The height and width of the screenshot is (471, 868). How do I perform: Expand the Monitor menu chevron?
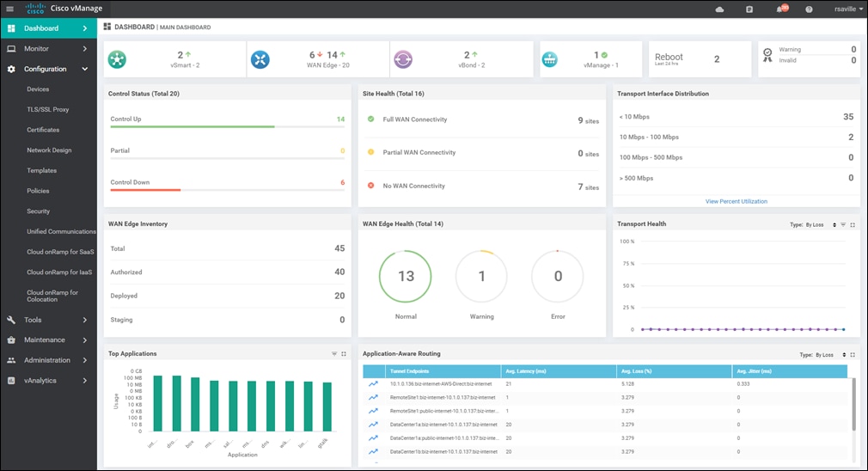coord(85,49)
